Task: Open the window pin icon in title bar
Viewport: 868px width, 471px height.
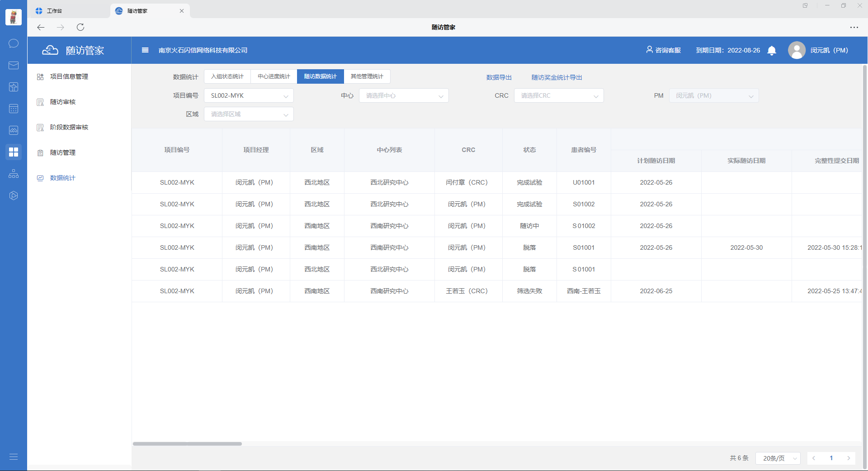Action: tap(805, 5)
